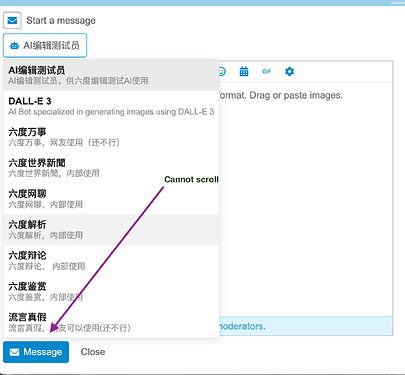Pick the 六度鉴赏 bot option
405x375 pixels.
[x=111, y=291]
